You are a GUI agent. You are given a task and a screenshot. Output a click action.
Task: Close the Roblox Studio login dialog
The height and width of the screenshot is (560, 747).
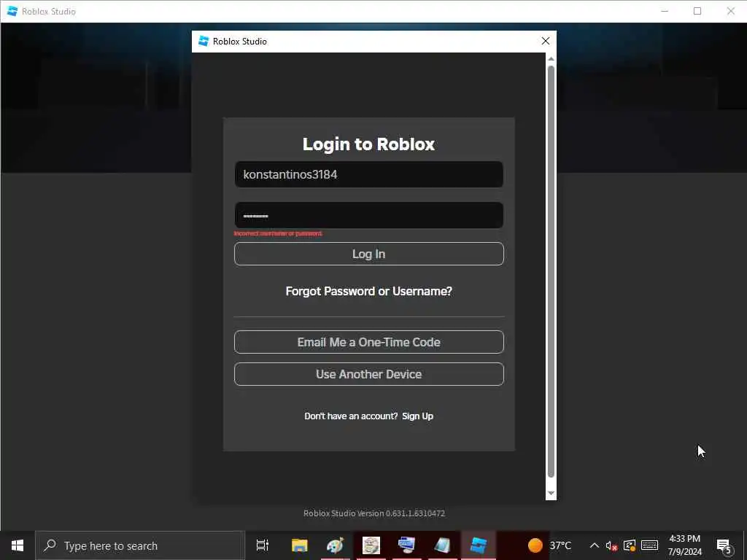(x=546, y=42)
